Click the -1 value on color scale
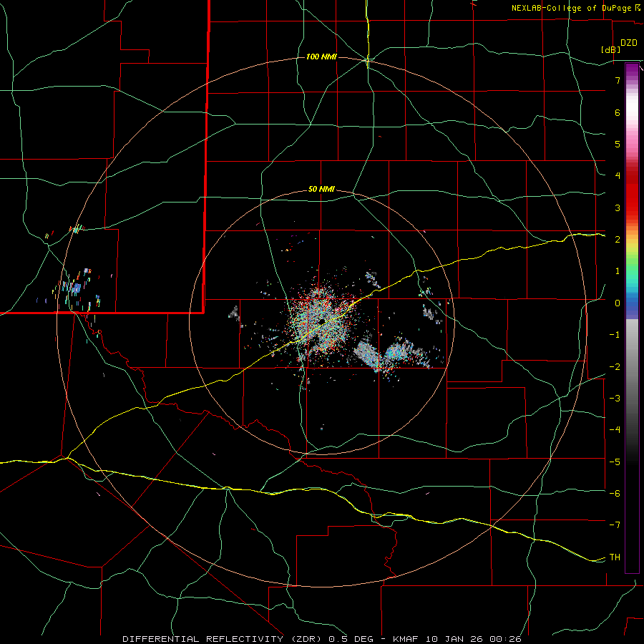The image size is (644, 644). coord(615,335)
